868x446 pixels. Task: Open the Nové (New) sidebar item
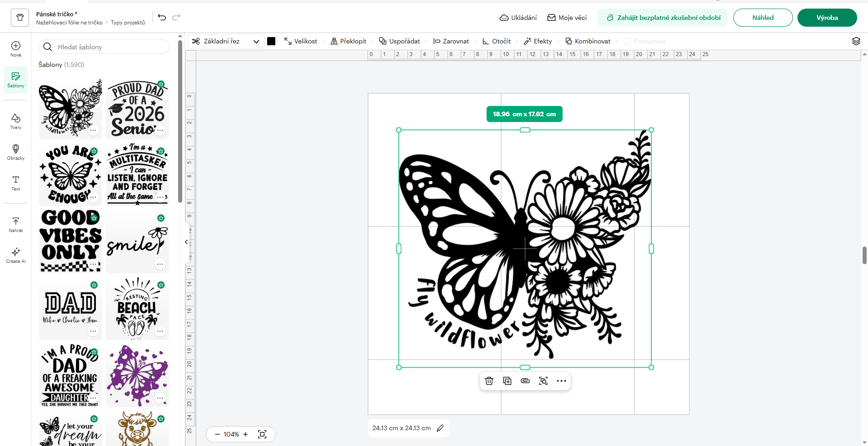click(x=16, y=49)
